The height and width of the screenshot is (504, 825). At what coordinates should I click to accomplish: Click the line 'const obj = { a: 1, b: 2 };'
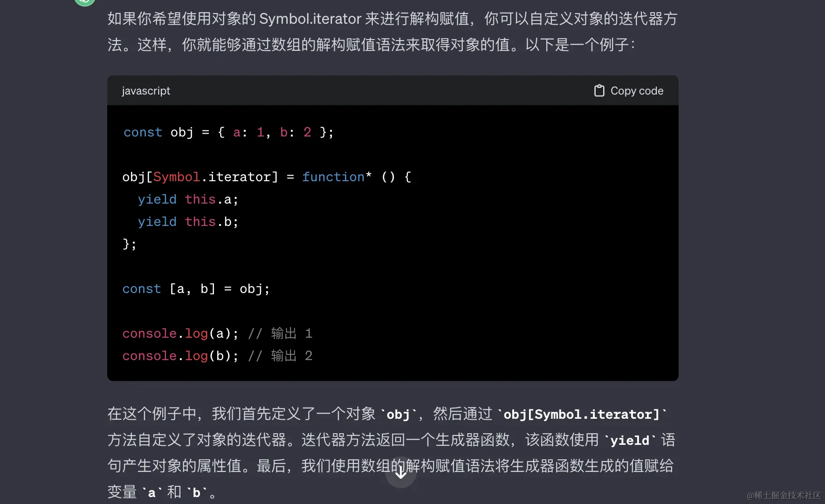(228, 132)
